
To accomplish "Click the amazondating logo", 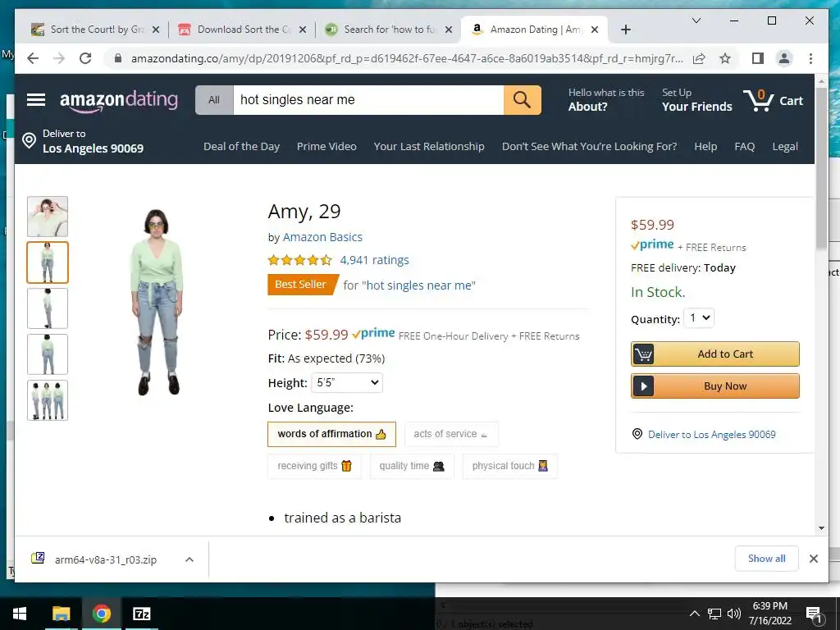I will (x=118, y=101).
